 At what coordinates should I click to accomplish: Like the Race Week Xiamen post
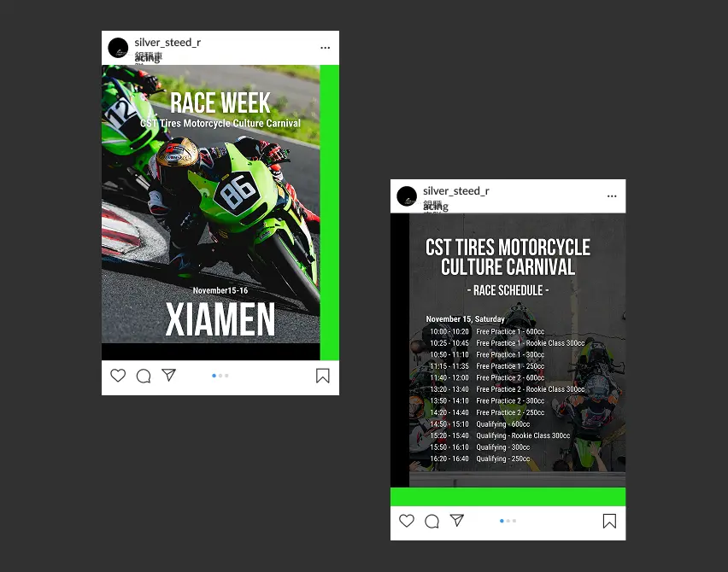(118, 376)
